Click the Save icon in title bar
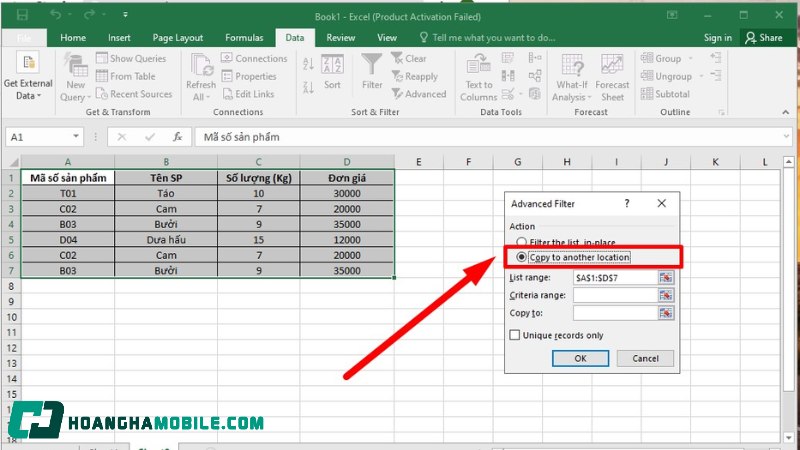The width and height of the screenshot is (800, 450). [22, 15]
